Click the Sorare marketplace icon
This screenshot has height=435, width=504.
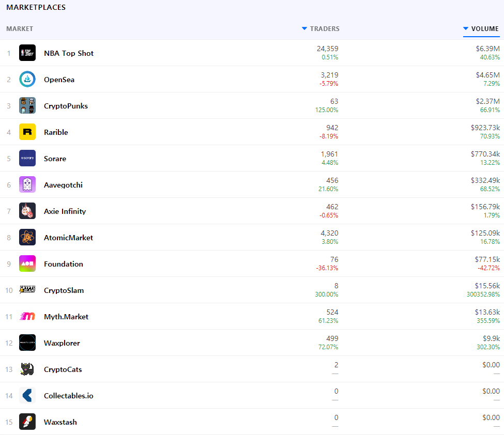(27, 158)
